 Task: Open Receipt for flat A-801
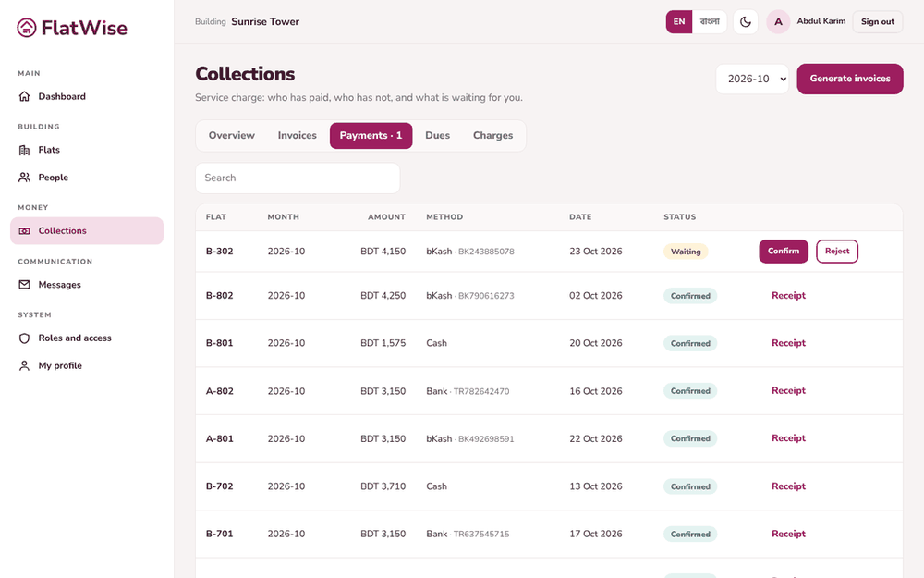point(788,438)
